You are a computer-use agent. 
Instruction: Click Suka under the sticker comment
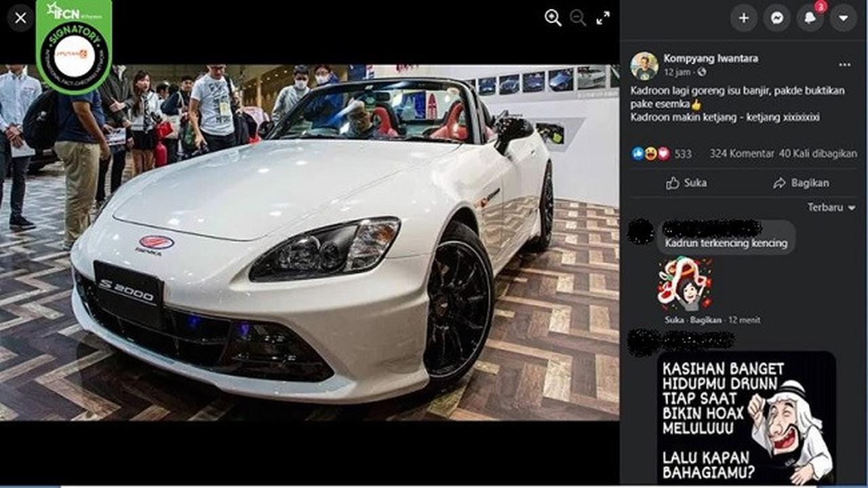674,320
